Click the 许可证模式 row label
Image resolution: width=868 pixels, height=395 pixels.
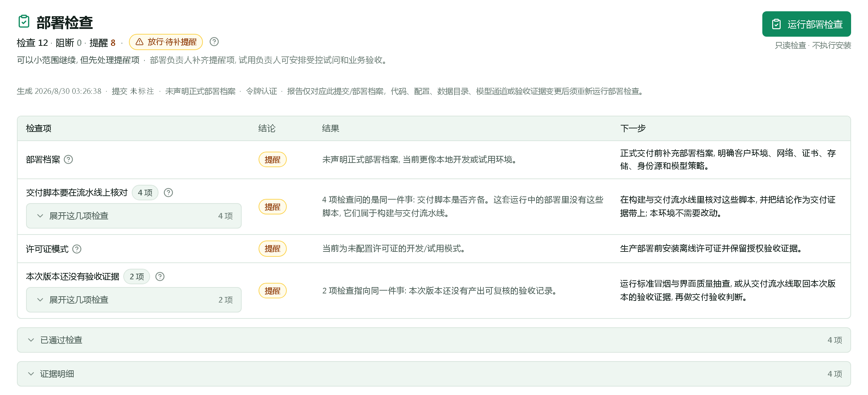tap(47, 249)
